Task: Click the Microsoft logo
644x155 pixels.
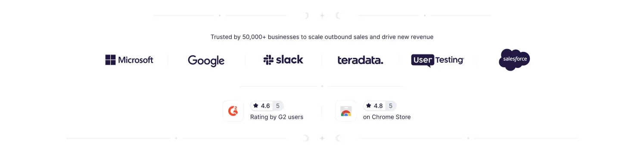Action: pos(129,60)
